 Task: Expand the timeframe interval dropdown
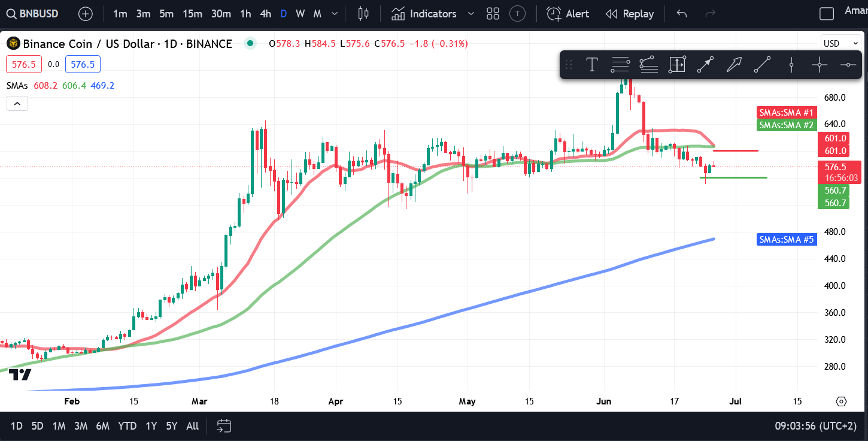click(x=335, y=13)
